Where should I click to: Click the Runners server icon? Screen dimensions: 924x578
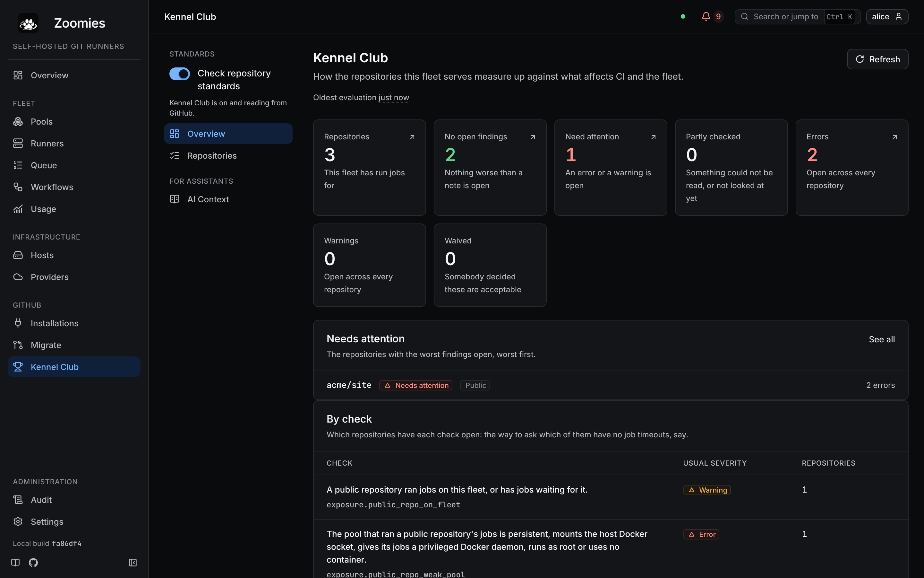18,143
